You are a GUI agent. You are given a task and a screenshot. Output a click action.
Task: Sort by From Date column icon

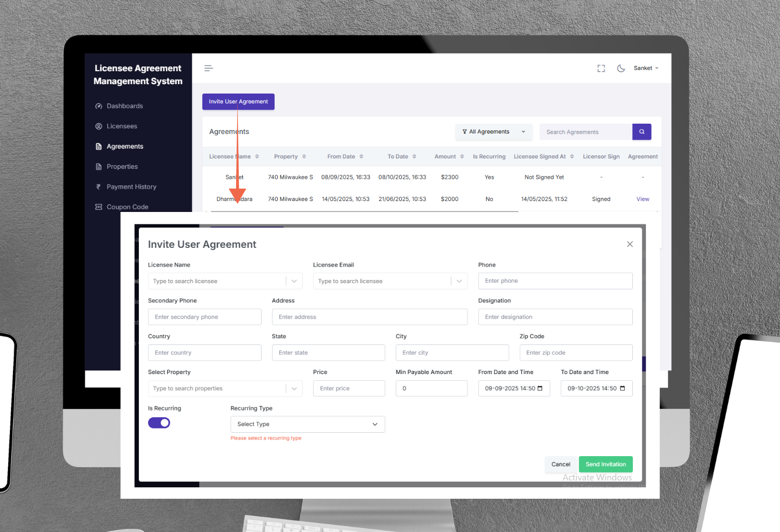click(x=361, y=157)
